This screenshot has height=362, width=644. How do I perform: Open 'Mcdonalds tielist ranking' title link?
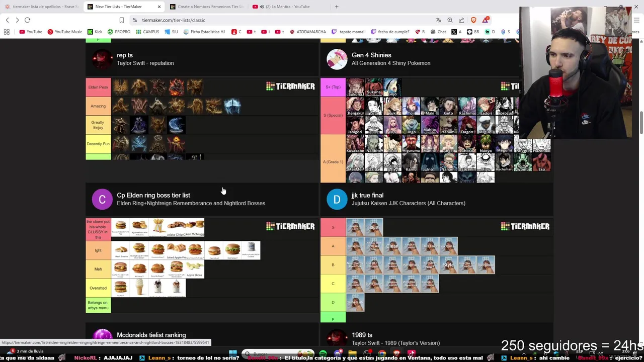point(151,335)
